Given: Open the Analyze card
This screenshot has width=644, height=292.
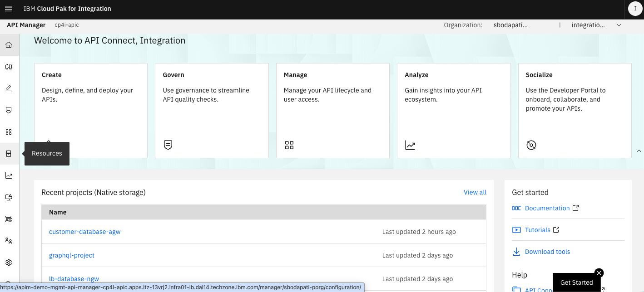Looking at the screenshot, I should coord(454,111).
